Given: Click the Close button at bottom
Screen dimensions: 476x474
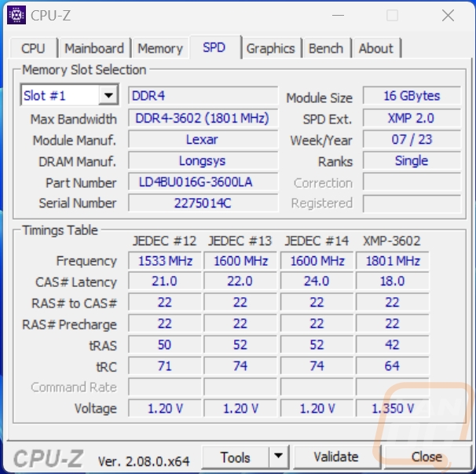Looking at the screenshot, I should (x=427, y=457).
